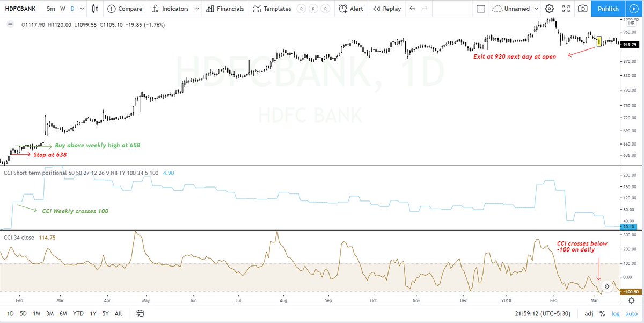Image resolution: width=644 pixels, height=323 pixels.
Task: Click the scroll to latest bar arrows
Action: [606, 286]
